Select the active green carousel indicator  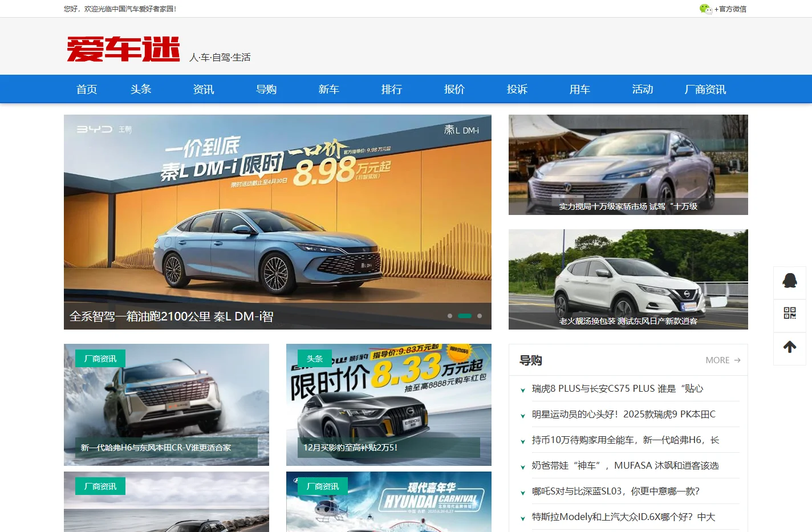tap(465, 316)
